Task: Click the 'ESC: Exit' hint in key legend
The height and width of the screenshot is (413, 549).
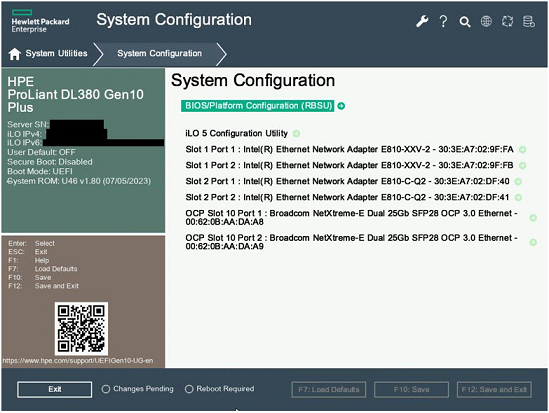Action: click(28, 252)
